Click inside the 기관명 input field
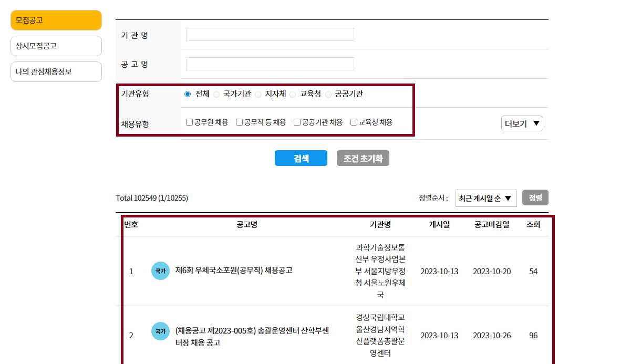Image resolution: width=620 pixels, height=364 pixels. pos(269,34)
